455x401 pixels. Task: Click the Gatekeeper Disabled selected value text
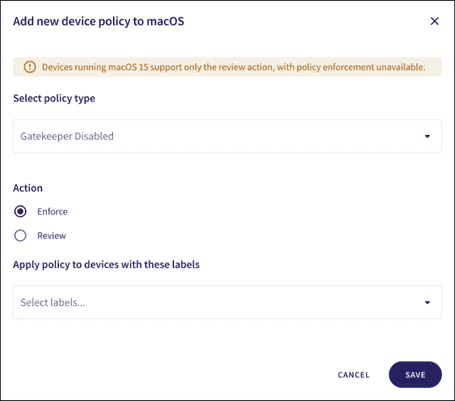(67, 136)
